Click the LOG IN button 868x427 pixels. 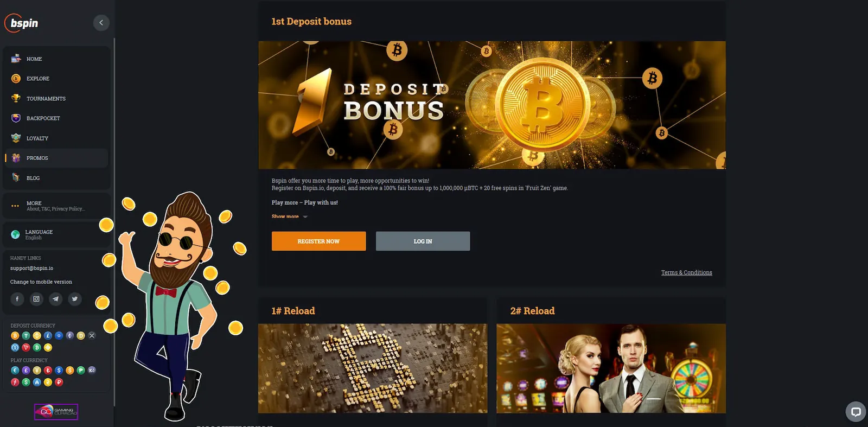pos(423,241)
